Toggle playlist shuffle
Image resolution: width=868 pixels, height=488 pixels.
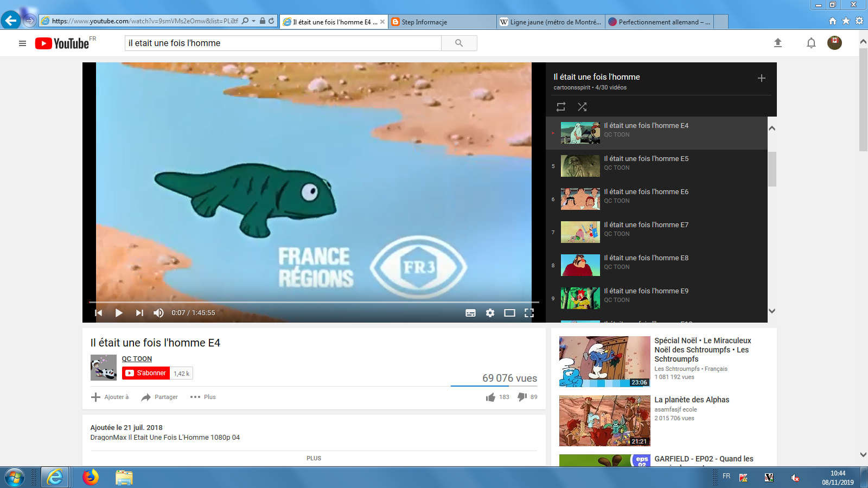582,107
